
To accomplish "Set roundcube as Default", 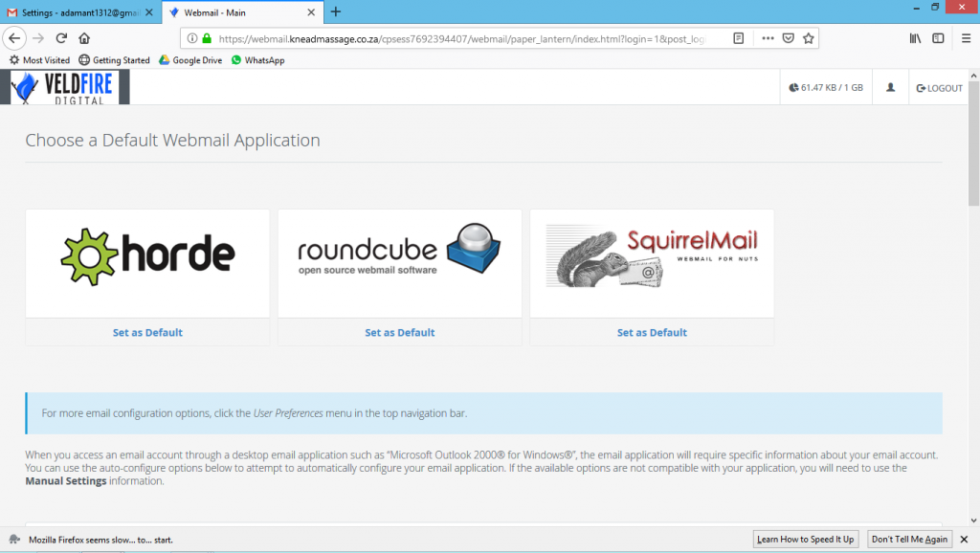I will [x=399, y=332].
